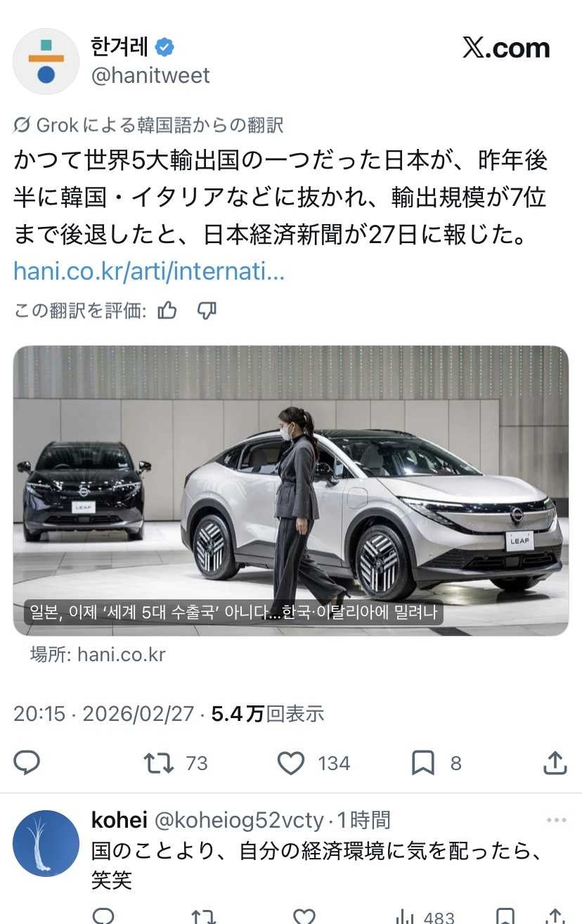This screenshot has height=924, width=582.
Task: Open kohei's username in the reply
Action: click(119, 820)
